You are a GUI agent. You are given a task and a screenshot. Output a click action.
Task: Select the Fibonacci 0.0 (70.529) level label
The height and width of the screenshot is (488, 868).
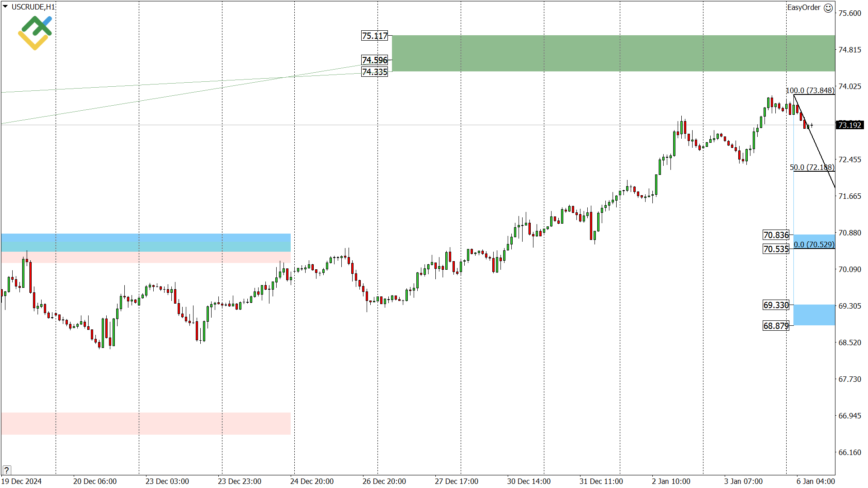coord(814,244)
